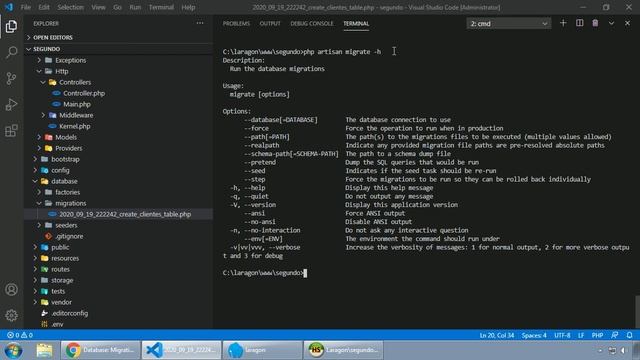
Task: Switch to the Debug Console tab
Action: click(x=311, y=24)
